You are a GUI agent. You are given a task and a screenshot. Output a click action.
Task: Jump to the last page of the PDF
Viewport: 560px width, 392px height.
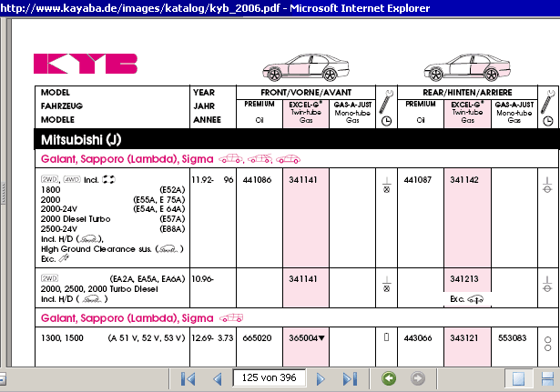tap(350, 378)
